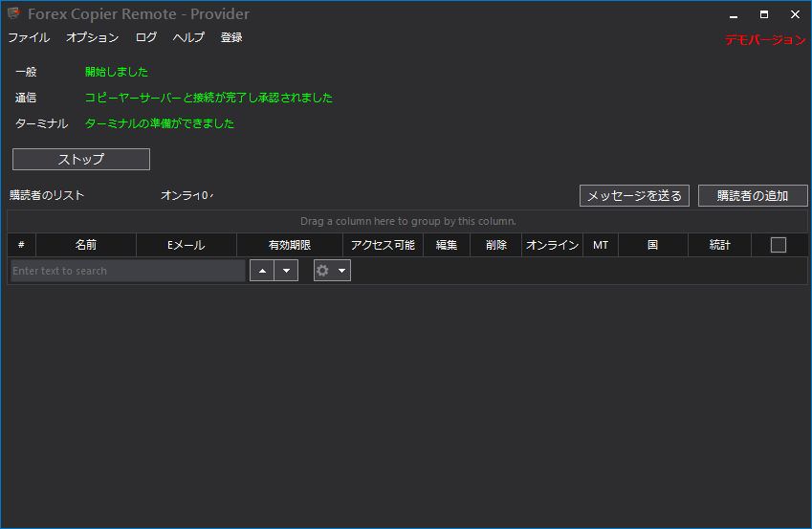Screen dimensions: 812x529
Task: Sort by the 有効期限 column header
Action: 290,245
